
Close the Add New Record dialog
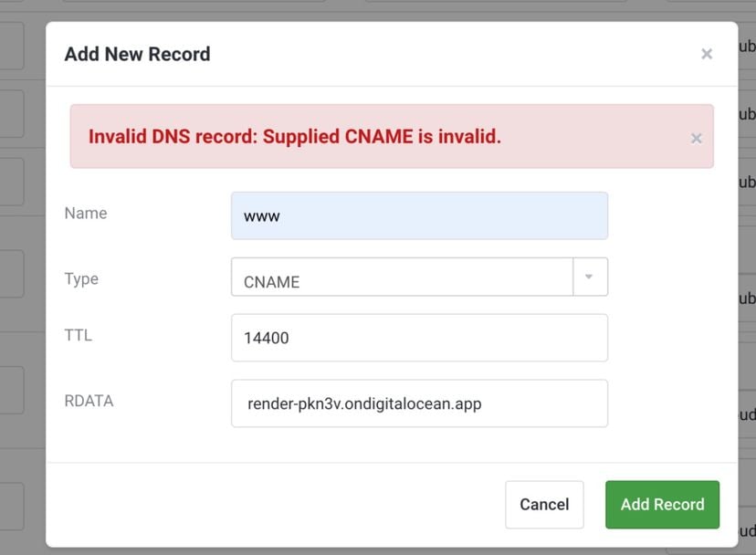pos(706,55)
